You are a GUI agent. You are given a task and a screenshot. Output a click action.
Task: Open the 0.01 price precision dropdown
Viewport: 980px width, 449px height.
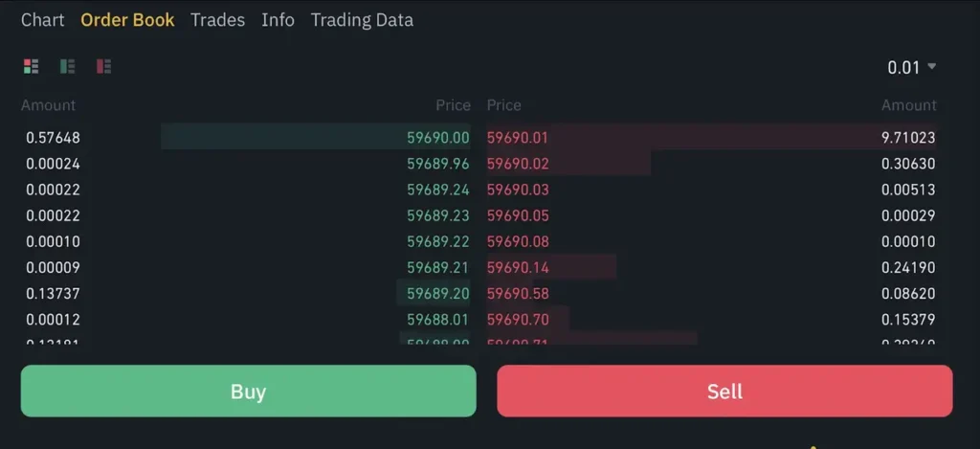coord(911,67)
